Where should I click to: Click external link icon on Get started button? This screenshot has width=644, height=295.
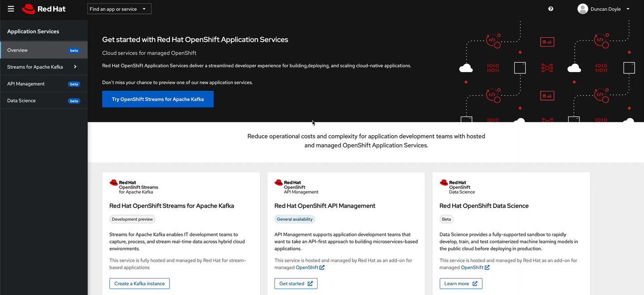point(310,283)
